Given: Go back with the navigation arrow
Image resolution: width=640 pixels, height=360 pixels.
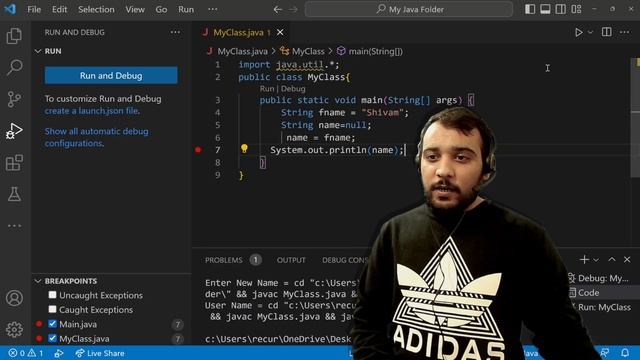Looking at the screenshot, I should click(278, 9).
